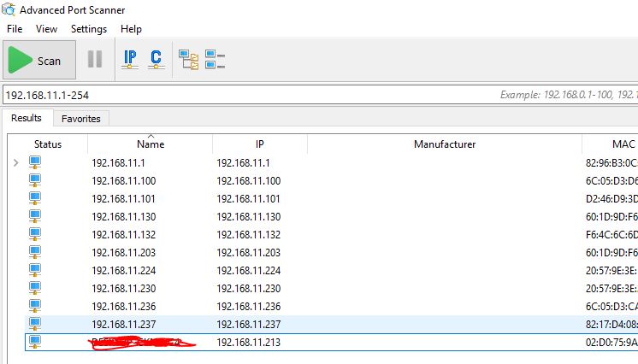Click the computer icon for 192.168.11.101
638x364 pixels.
tap(35, 198)
